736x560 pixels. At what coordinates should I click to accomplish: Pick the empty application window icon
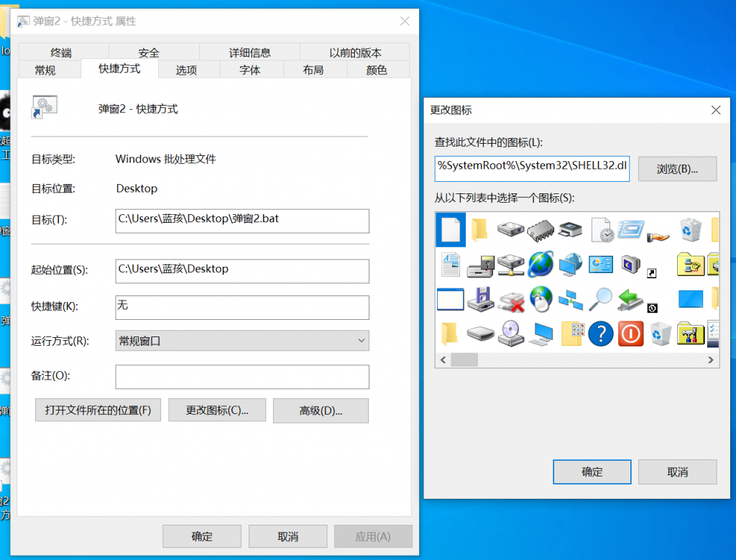[451, 300]
